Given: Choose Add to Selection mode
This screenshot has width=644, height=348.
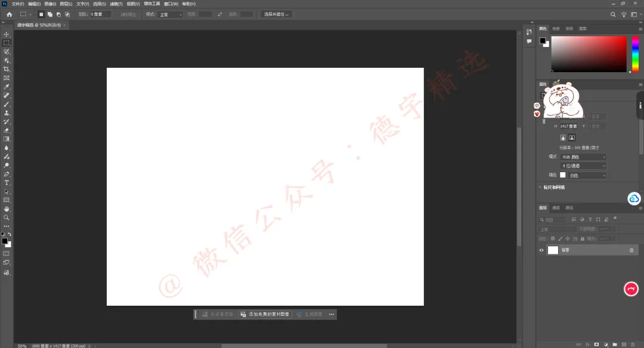Looking at the screenshot, I should [49, 14].
